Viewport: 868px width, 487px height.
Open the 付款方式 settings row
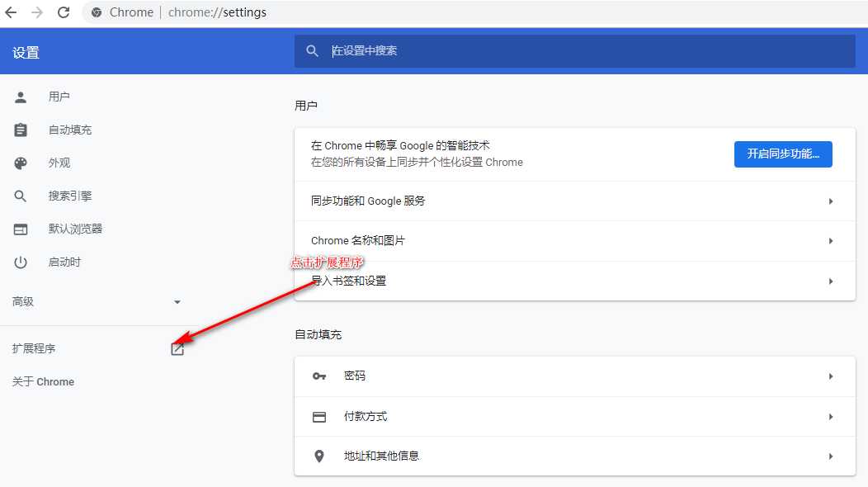point(574,417)
